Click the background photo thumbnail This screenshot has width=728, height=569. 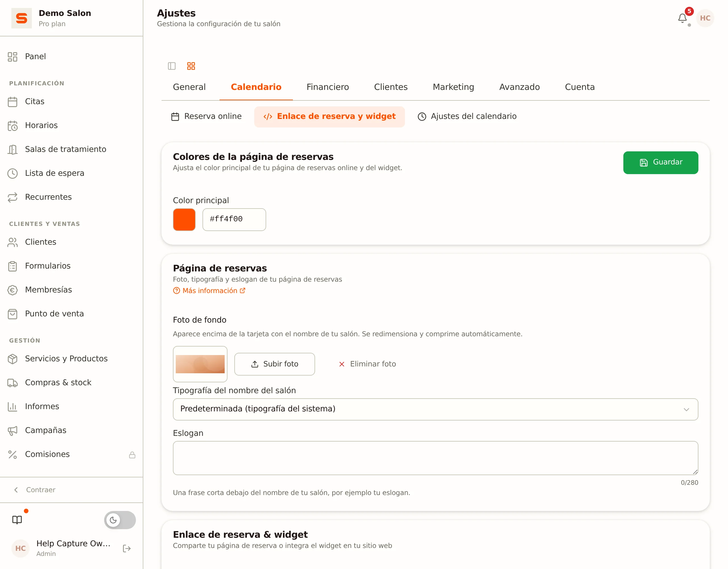click(200, 364)
